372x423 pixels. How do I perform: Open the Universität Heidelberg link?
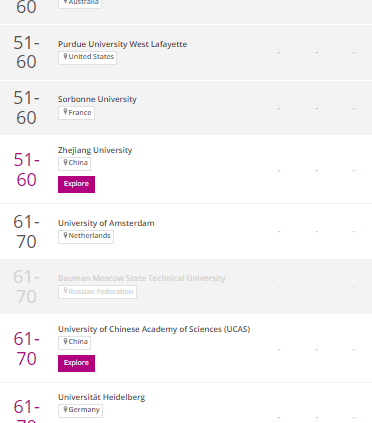click(101, 397)
